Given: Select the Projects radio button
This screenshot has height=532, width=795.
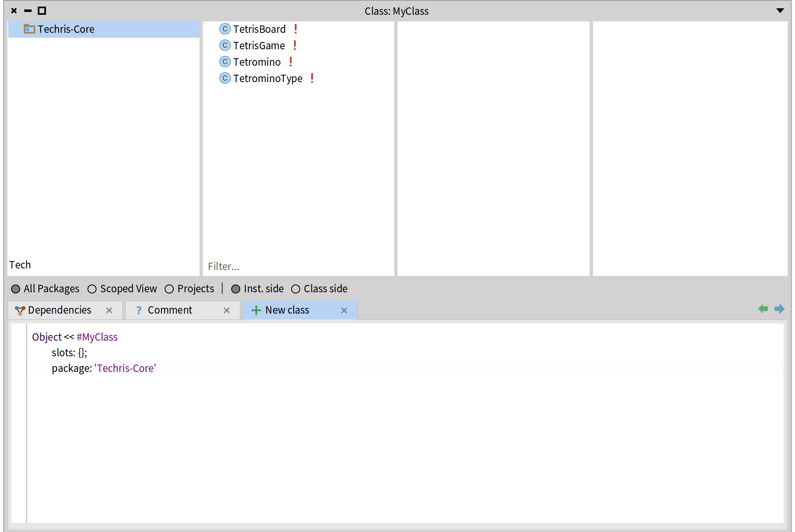Looking at the screenshot, I should (169, 289).
